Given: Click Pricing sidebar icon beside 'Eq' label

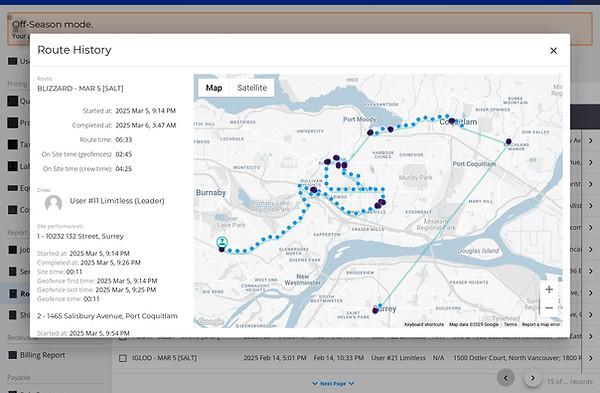Looking at the screenshot, I should pos(13,188).
